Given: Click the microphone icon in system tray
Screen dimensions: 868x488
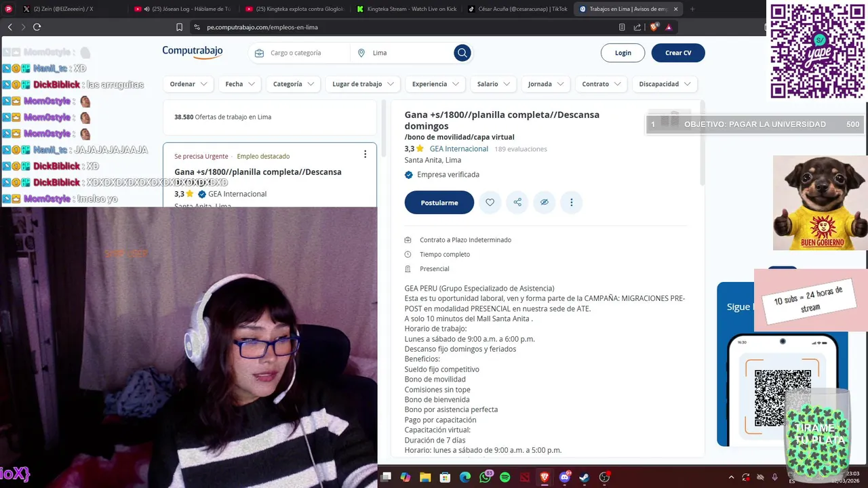Looking at the screenshot, I should coord(775,477).
